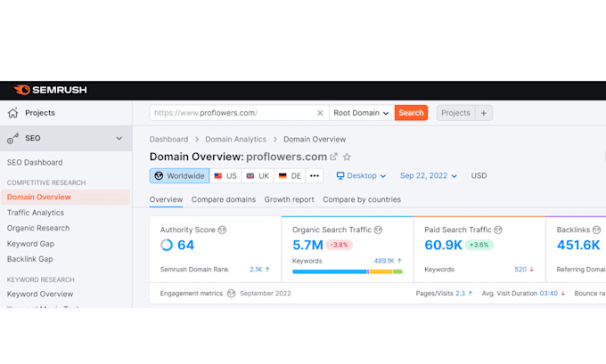Image resolution: width=606 pixels, height=364 pixels.
Task: Click the Projects button in top bar
Action: (455, 113)
